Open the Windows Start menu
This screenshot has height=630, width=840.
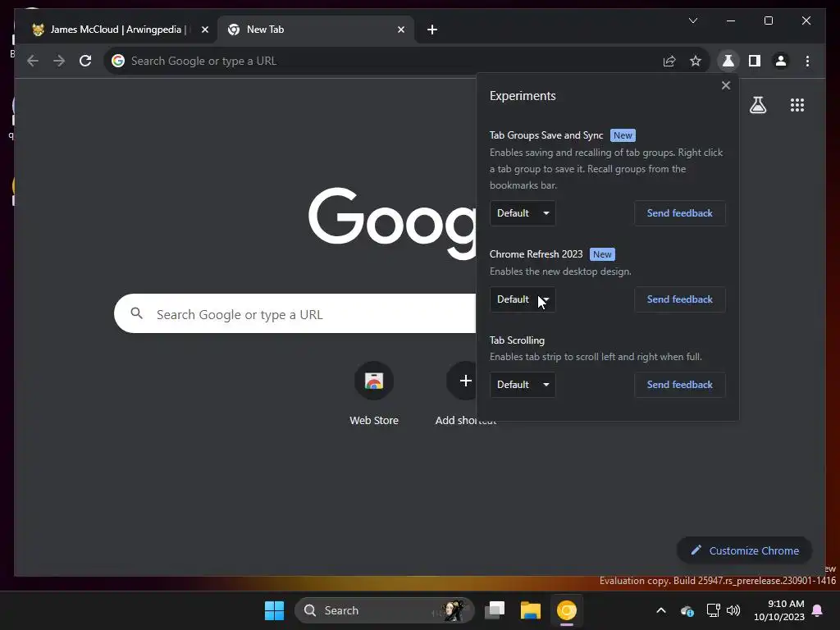tap(274, 610)
